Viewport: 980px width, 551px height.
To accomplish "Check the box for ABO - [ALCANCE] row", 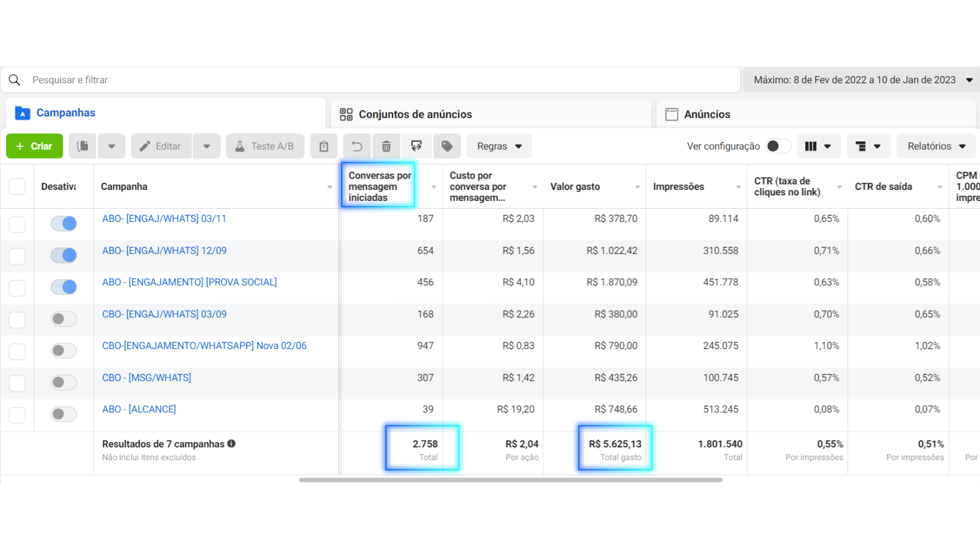I will 17,414.
